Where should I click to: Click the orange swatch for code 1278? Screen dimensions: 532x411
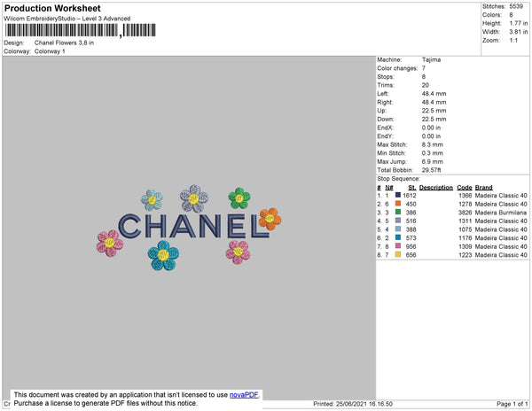[x=398, y=204]
